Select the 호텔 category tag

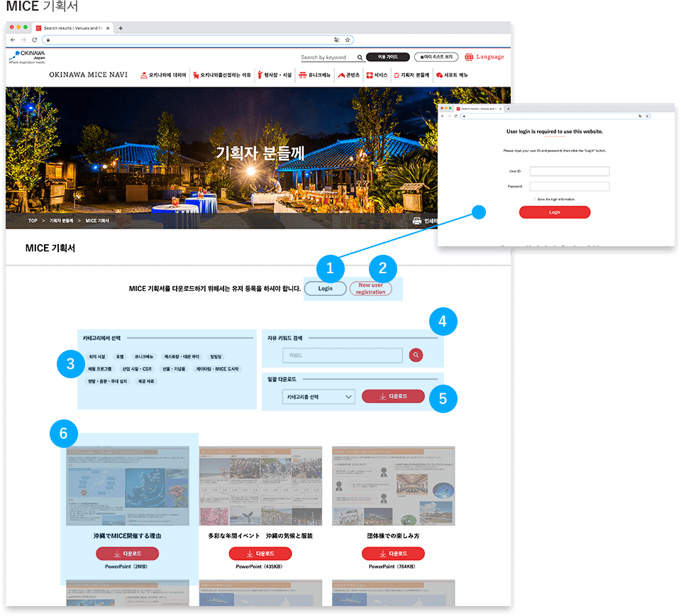tap(120, 357)
